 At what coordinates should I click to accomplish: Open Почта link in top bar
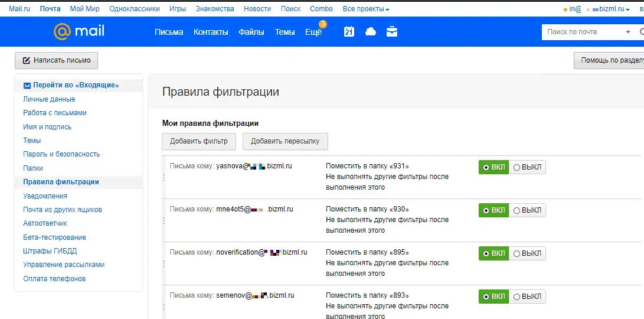[50, 9]
